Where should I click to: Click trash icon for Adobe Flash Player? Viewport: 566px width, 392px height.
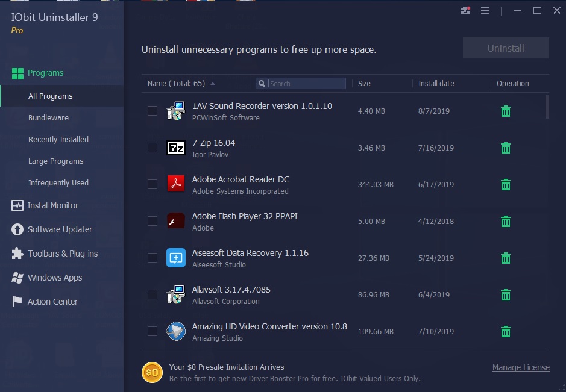(x=506, y=222)
